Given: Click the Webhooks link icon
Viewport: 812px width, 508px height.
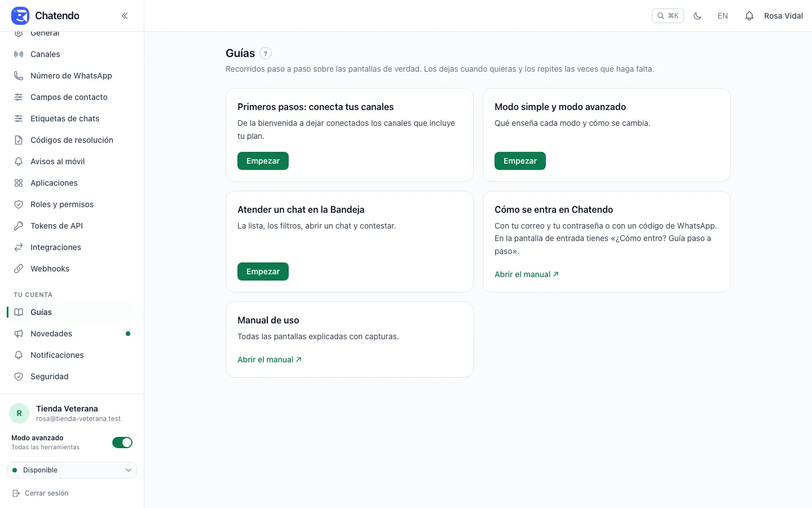Looking at the screenshot, I should click(x=19, y=269).
